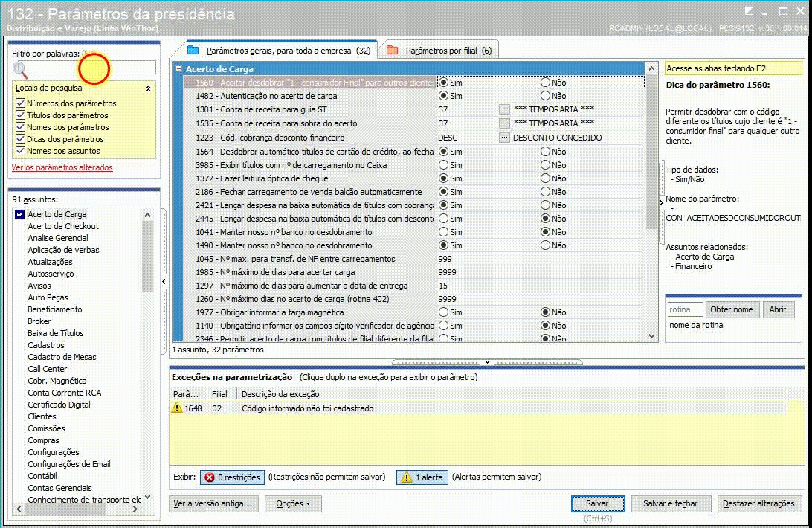Image resolution: width=812 pixels, height=528 pixels.
Task: Select Analise Gerencial subject
Action: point(58,238)
